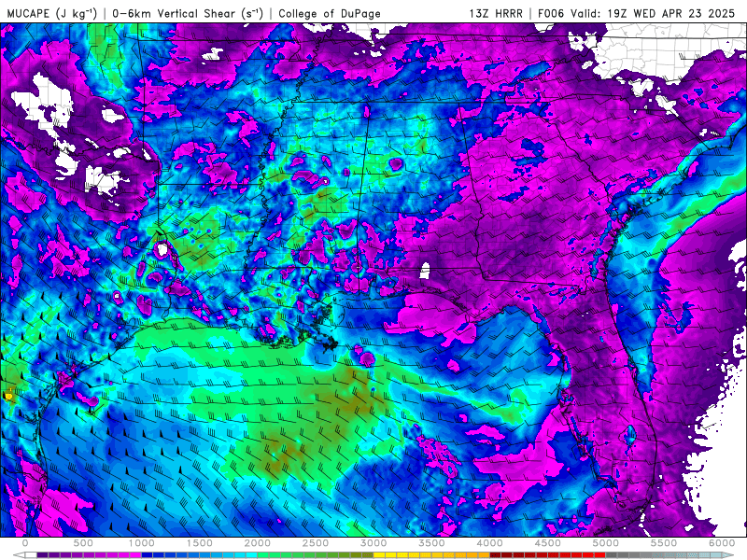Viewport: 747px width, 560px height.
Task: Click the first yellow swatch below 3000
Action: pyautogui.click(x=379, y=554)
